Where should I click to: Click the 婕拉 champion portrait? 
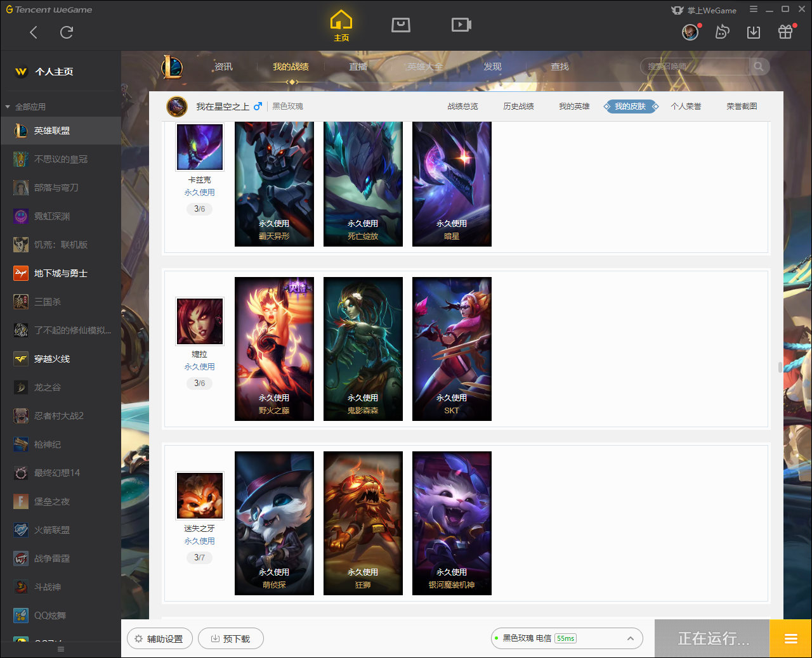pyautogui.click(x=200, y=321)
